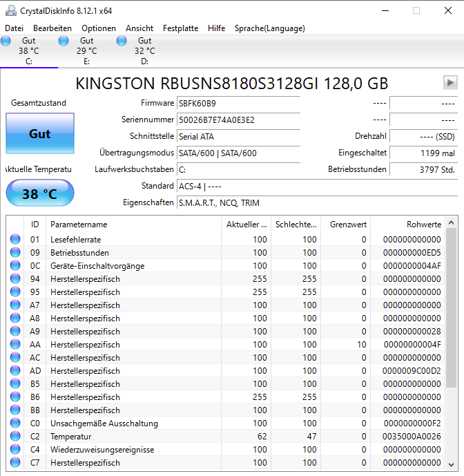
Task: Click raw value 0035000A0026 of Temperatur
Action: click(x=412, y=437)
